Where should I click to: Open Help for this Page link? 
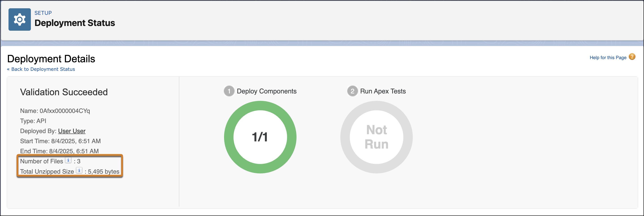(608, 58)
